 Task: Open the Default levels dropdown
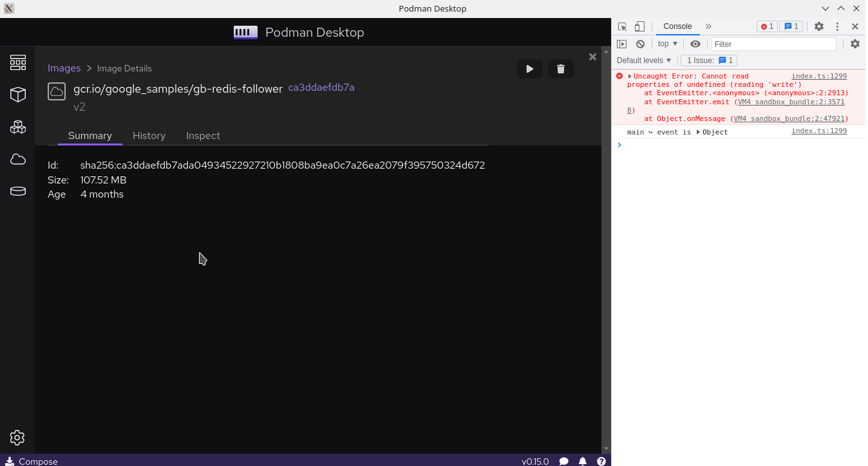[x=643, y=60]
